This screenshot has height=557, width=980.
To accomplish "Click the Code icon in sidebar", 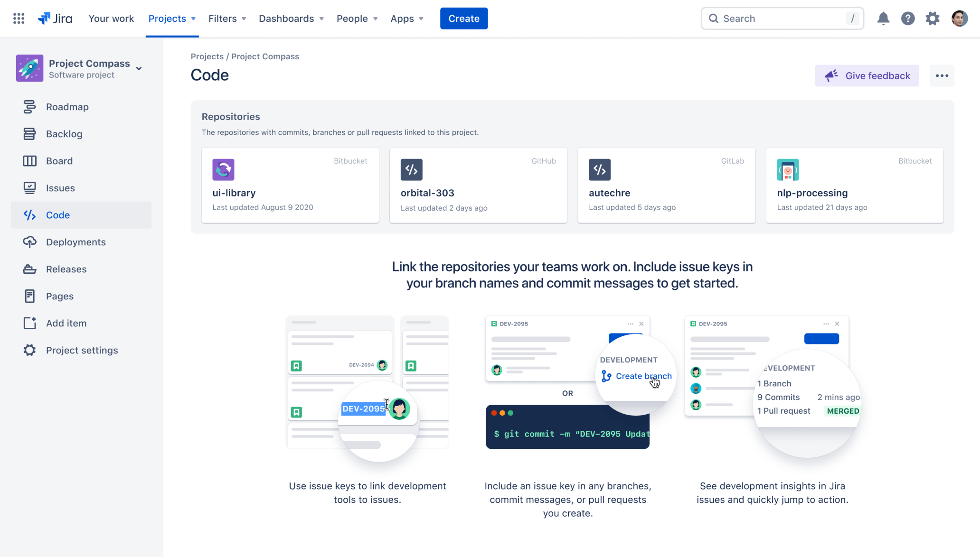I will (28, 214).
